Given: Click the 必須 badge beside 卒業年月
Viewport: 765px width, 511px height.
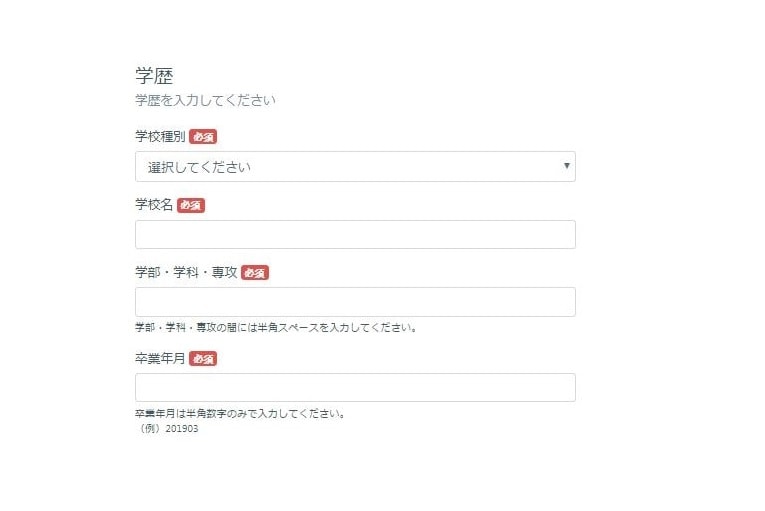Looking at the screenshot, I should click(203, 358).
